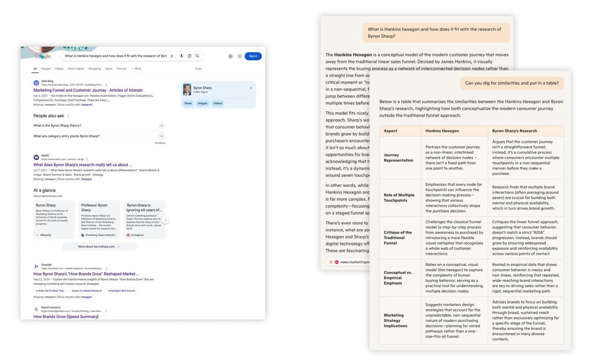Open the options menu for the WARC result
Screen dimensions: 591x364
(x=87, y=159)
